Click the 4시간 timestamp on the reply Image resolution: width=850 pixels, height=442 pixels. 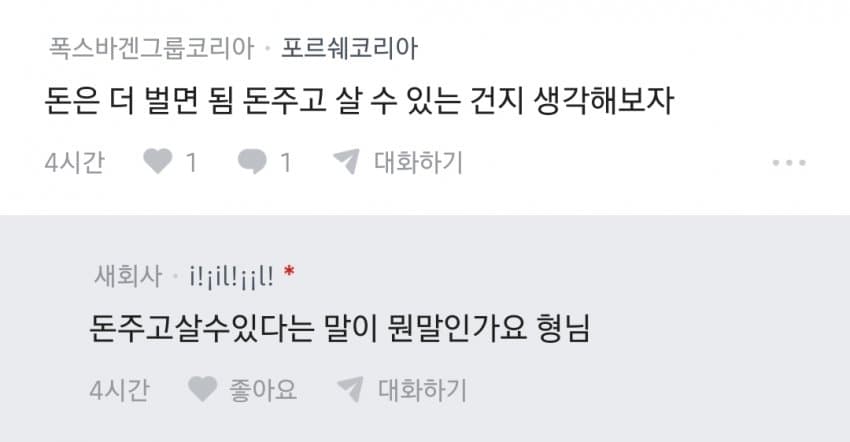(119, 390)
